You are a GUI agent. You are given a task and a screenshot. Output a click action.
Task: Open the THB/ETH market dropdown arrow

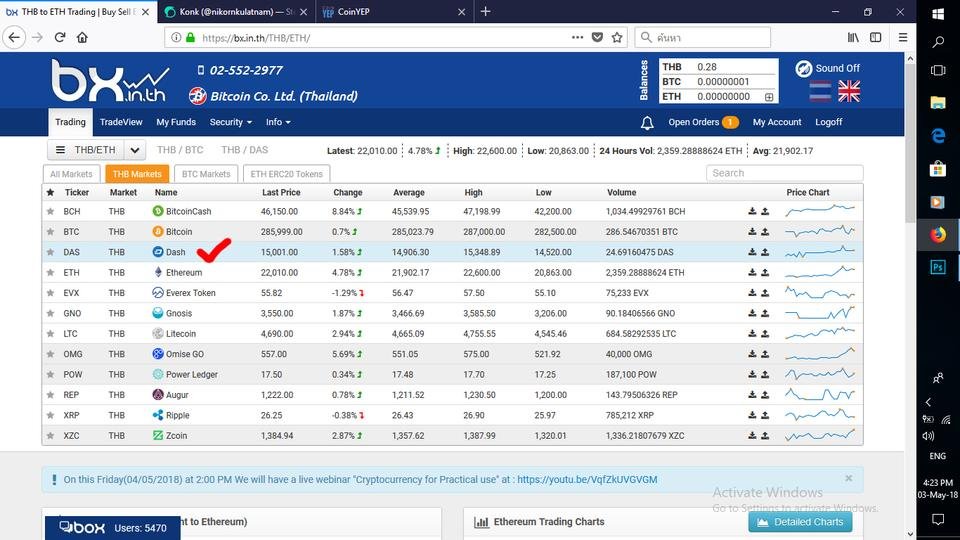pos(135,150)
